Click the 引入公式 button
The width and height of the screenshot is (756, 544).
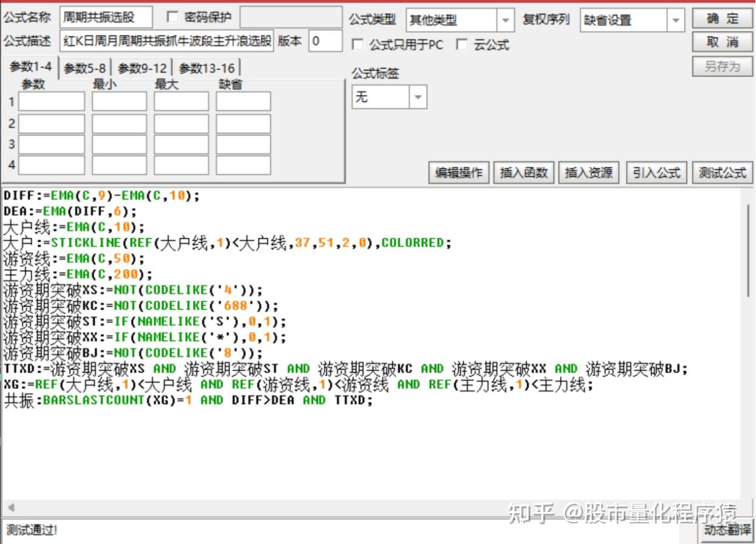click(x=656, y=173)
